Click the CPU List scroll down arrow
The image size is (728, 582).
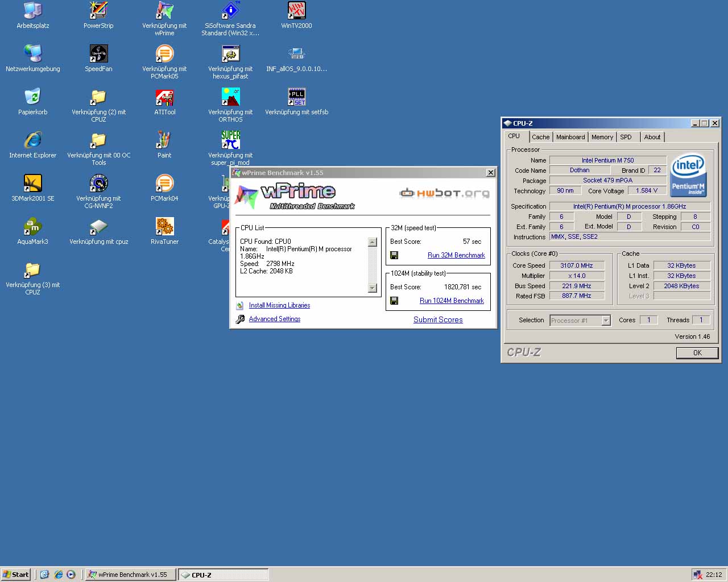tap(373, 288)
